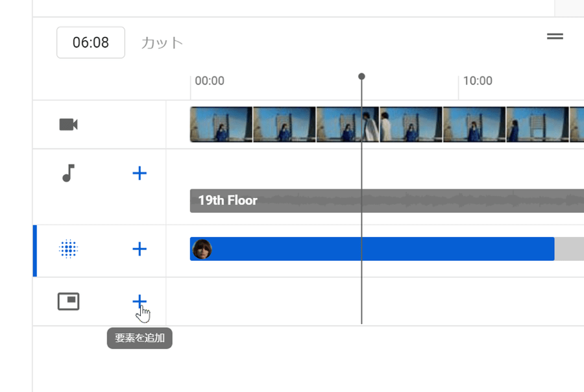Viewport: 584px width, 392px height.
Task: Select the blur effect dotted icon
Action: coord(68,249)
